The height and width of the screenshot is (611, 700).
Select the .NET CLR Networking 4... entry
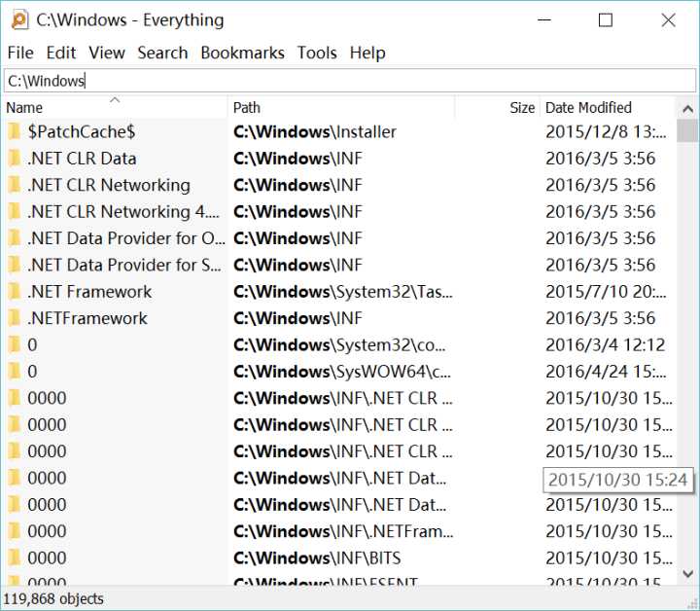click(x=123, y=212)
